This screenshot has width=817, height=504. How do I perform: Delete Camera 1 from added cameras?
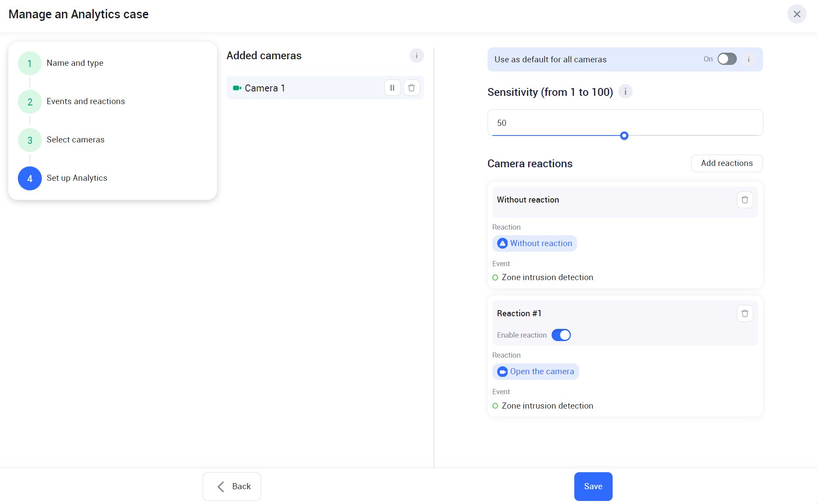point(411,88)
